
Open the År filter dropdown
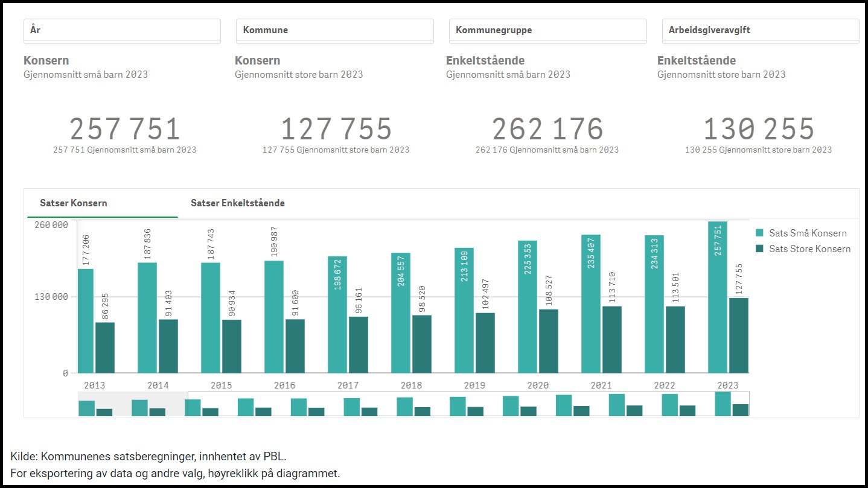[x=122, y=30]
